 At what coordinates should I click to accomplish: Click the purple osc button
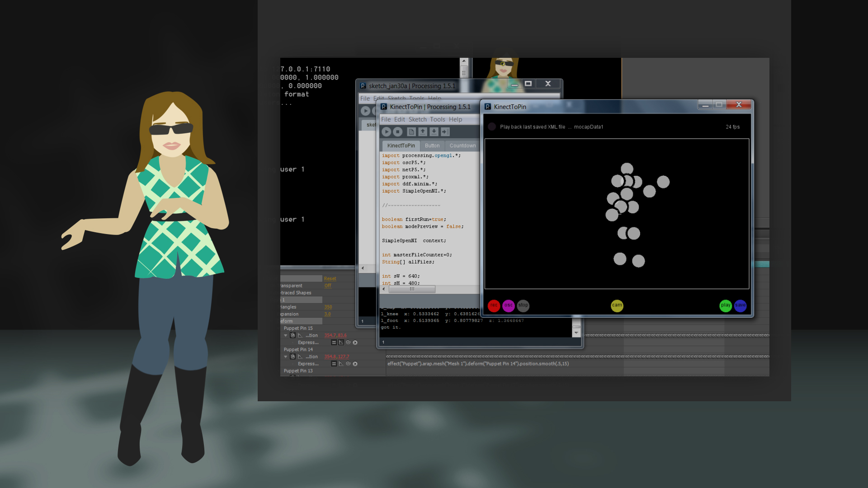click(508, 306)
